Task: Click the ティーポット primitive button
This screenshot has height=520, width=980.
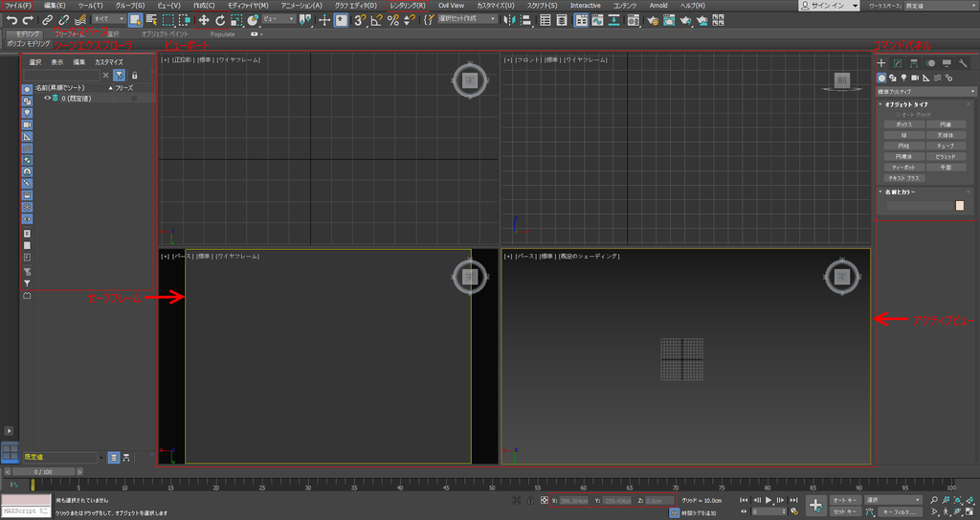Action: point(903,168)
